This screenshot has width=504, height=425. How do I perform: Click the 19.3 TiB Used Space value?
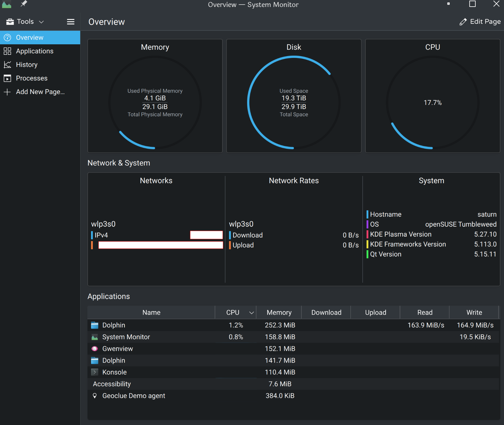tap(294, 98)
